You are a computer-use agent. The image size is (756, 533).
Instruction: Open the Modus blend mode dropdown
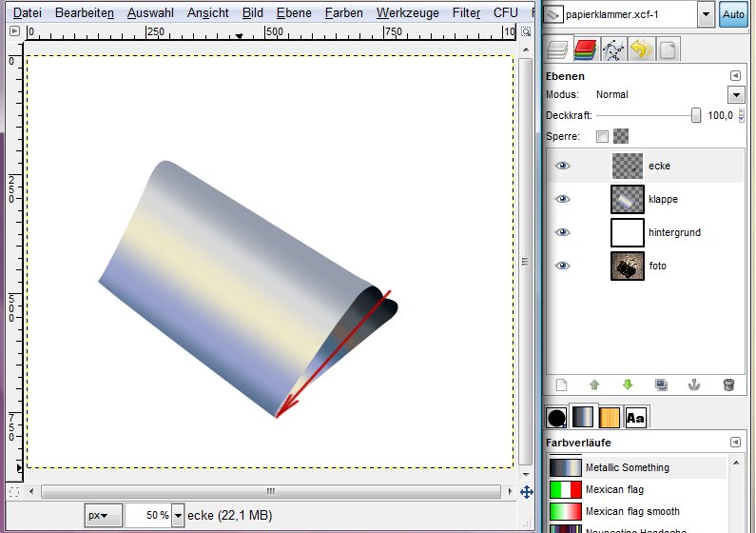click(x=735, y=95)
